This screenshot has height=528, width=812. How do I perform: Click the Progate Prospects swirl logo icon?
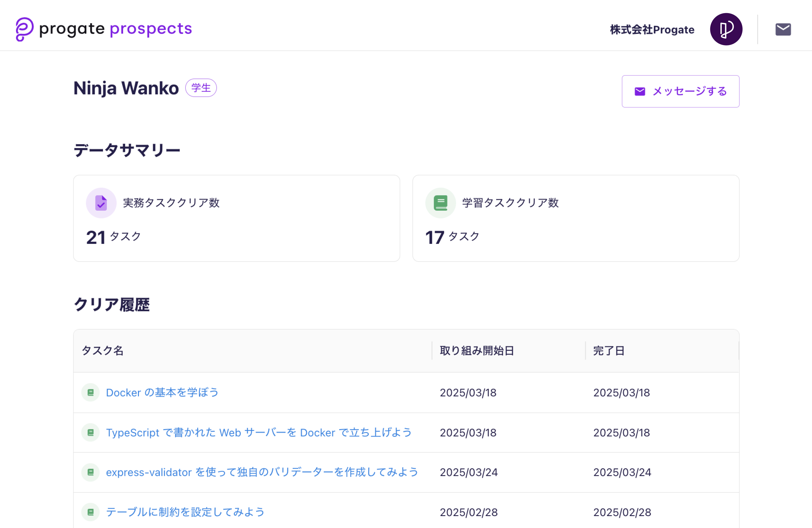pos(24,29)
